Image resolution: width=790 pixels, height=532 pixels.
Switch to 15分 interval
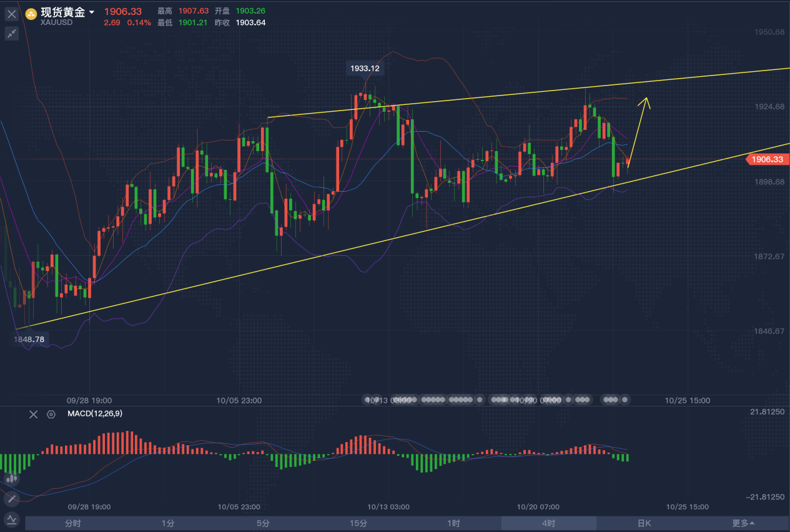tap(358, 523)
